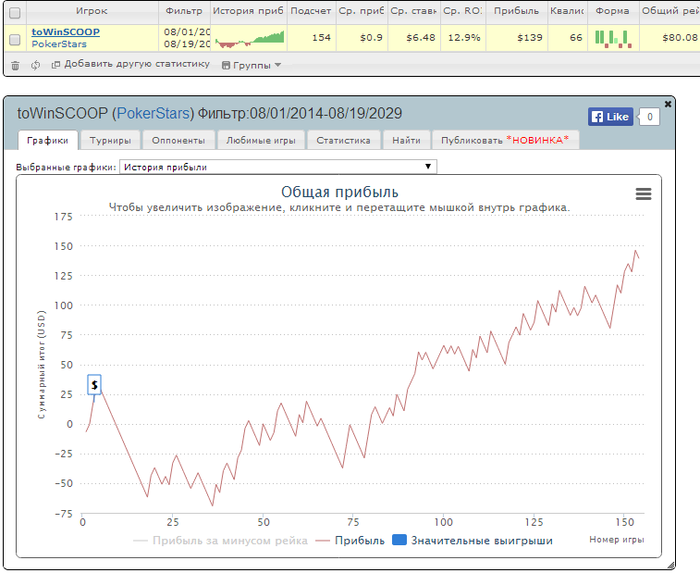The width and height of the screenshot is (700, 573).
Task: Open the Любимые игры tab
Action: click(x=261, y=141)
